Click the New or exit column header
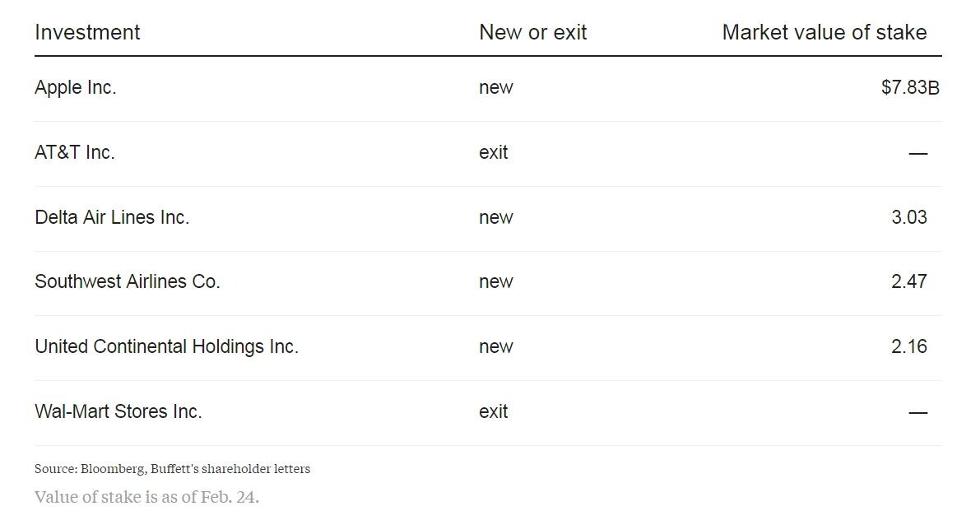 (x=532, y=32)
